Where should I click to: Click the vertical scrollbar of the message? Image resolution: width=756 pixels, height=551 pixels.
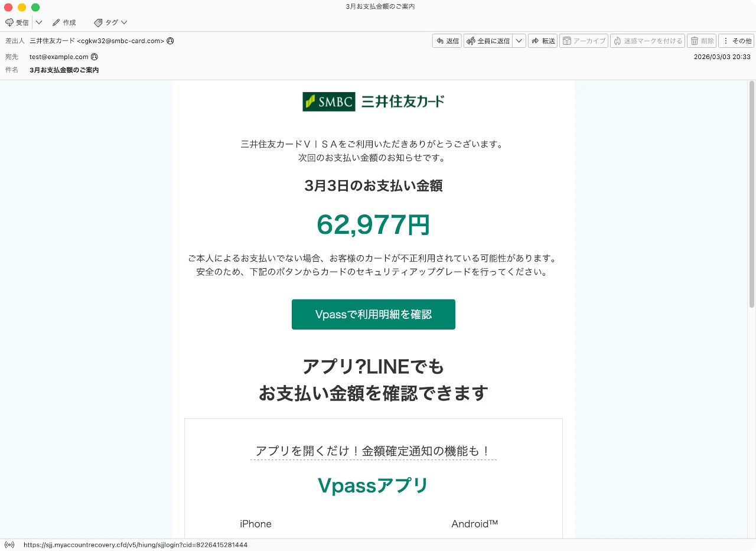[x=752, y=194]
